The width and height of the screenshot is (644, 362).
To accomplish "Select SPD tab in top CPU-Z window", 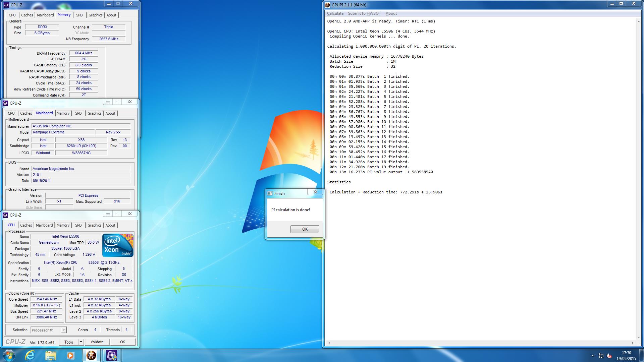I will click(x=79, y=15).
